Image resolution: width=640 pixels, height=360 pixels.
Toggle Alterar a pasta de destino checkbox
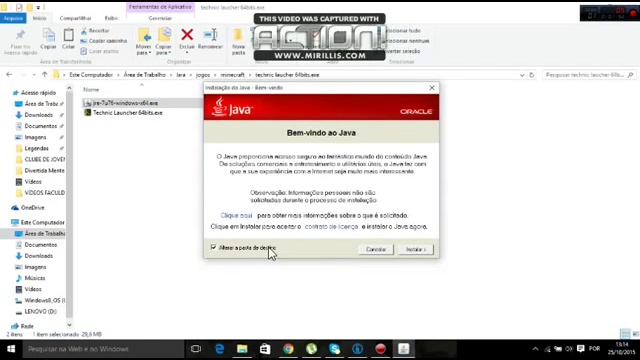[x=213, y=247]
